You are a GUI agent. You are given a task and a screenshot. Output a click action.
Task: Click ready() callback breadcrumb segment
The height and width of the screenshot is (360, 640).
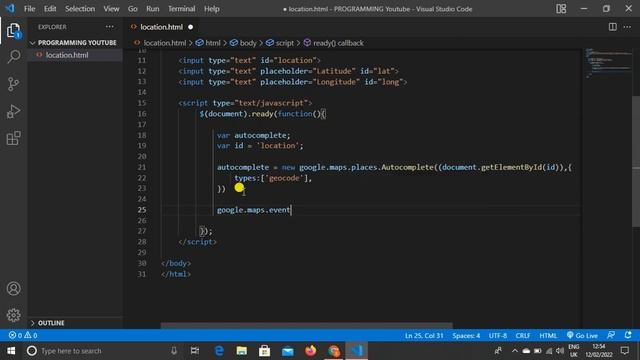pyautogui.click(x=338, y=43)
